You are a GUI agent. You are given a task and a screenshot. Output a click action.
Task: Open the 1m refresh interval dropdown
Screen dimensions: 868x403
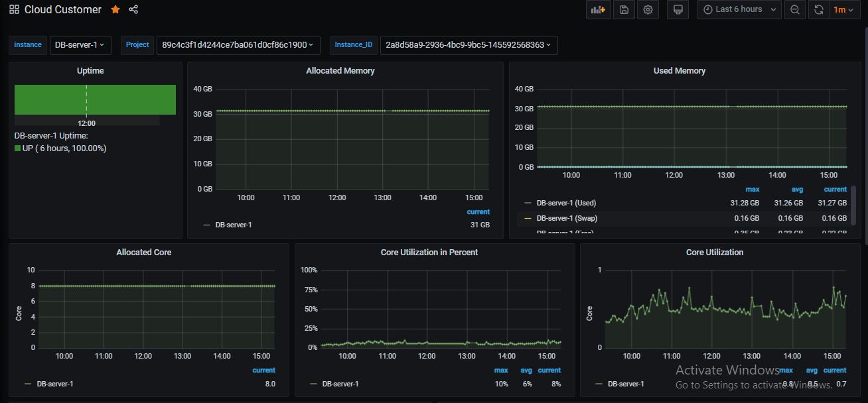pyautogui.click(x=843, y=9)
